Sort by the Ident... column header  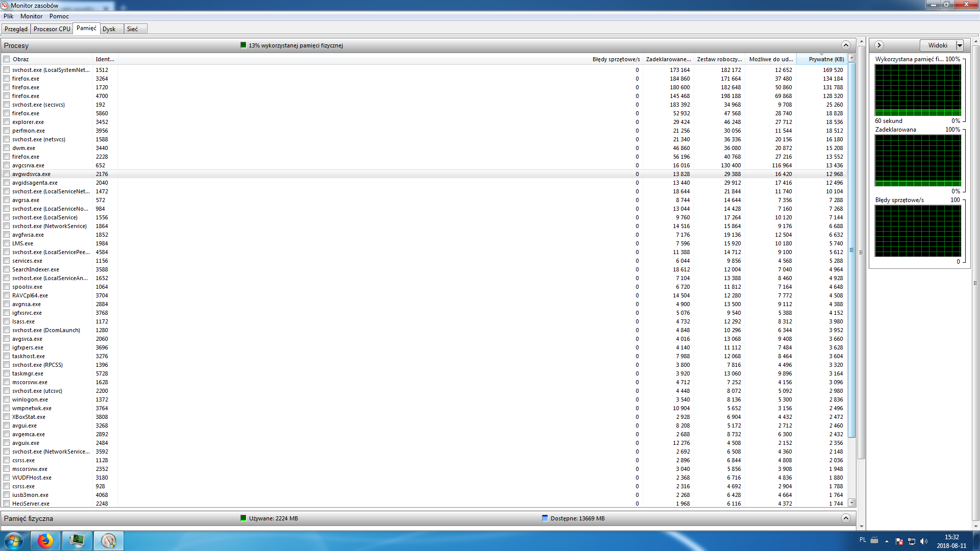pyautogui.click(x=105, y=59)
